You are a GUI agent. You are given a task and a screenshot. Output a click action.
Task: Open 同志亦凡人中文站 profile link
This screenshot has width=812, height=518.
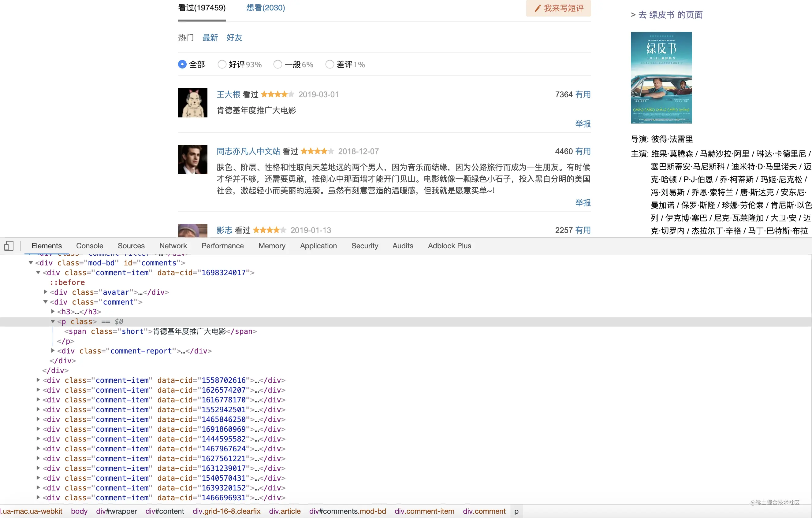pyautogui.click(x=248, y=151)
